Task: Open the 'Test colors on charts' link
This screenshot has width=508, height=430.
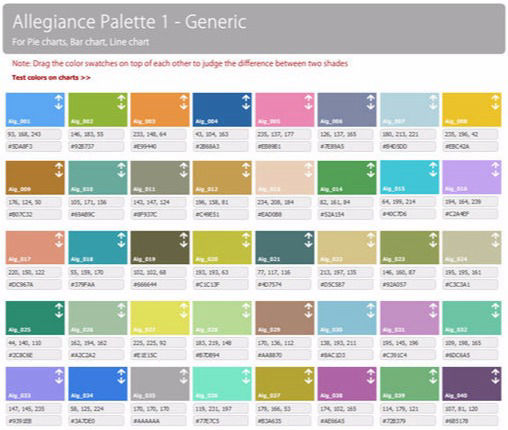Action: click(x=51, y=78)
